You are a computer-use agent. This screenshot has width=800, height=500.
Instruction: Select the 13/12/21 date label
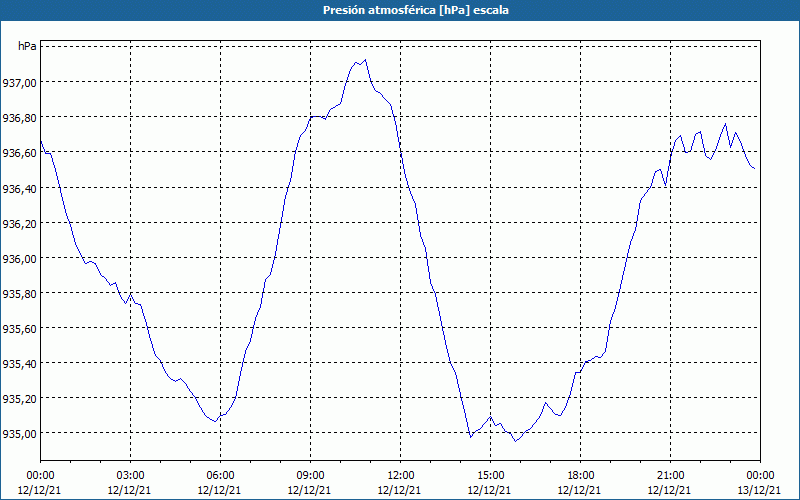point(759,490)
